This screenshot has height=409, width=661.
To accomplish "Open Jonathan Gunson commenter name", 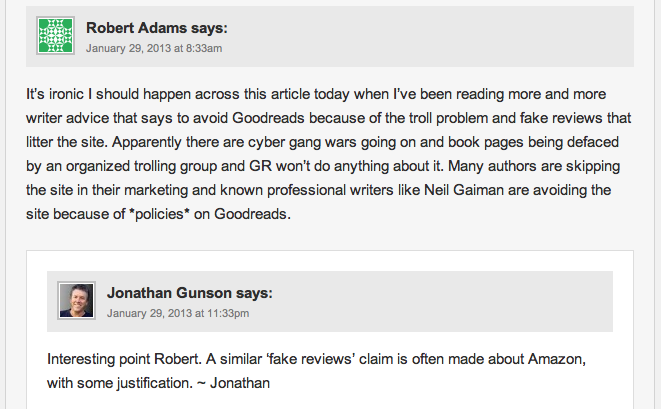I will (x=169, y=293).
